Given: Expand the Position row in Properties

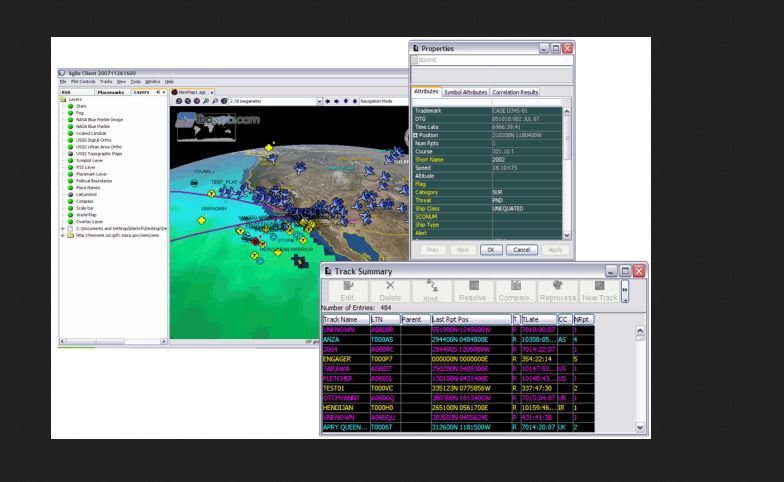Looking at the screenshot, I should (x=416, y=137).
